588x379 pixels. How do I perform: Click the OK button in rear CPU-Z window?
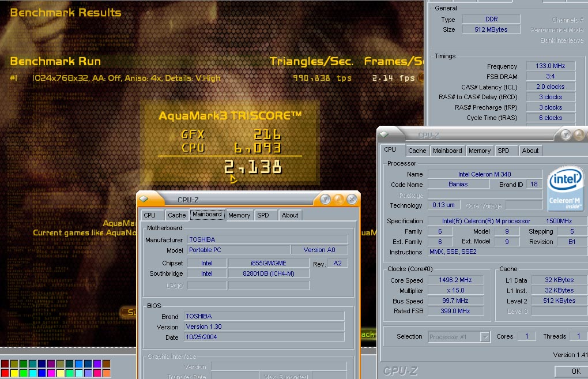point(571,372)
